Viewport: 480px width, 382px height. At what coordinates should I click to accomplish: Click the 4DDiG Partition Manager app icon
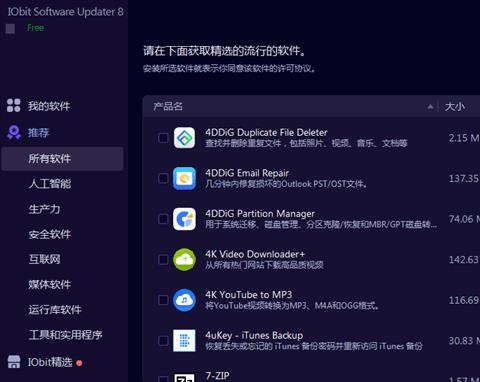184,219
